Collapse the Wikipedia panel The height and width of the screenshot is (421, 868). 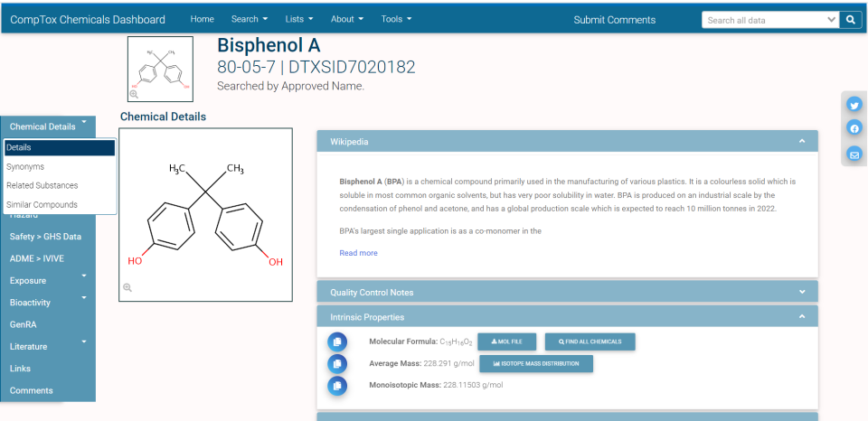pyautogui.click(x=802, y=141)
